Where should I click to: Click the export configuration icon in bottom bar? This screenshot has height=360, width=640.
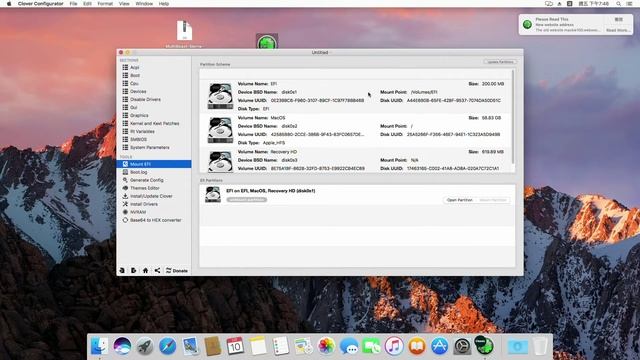(133, 271)
